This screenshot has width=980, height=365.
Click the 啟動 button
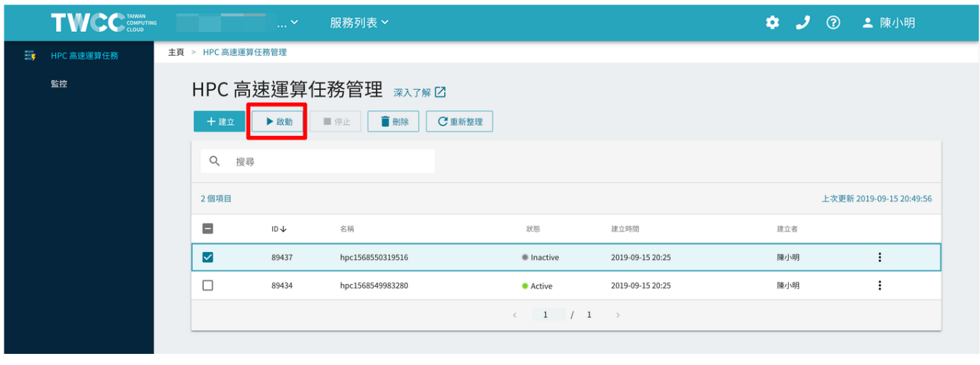(x=277, y=122)
